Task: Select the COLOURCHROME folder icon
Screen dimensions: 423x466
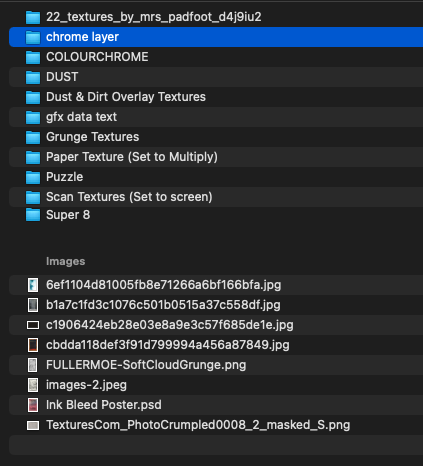Action: 33,57
